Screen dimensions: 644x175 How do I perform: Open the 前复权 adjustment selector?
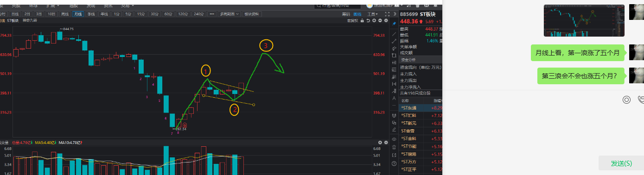352,20
